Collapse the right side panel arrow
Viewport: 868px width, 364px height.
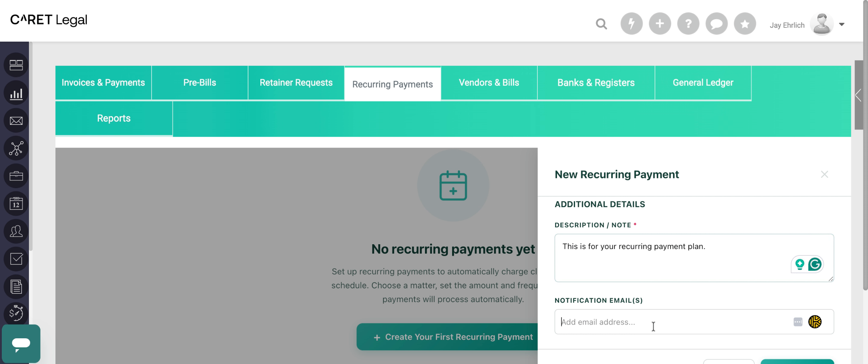tap(858, 95)
